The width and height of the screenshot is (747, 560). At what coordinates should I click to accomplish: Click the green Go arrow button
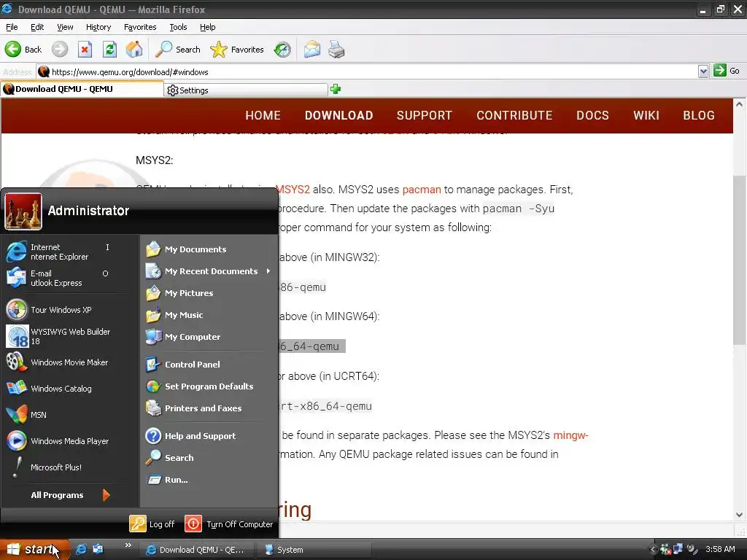click(720, 71)
